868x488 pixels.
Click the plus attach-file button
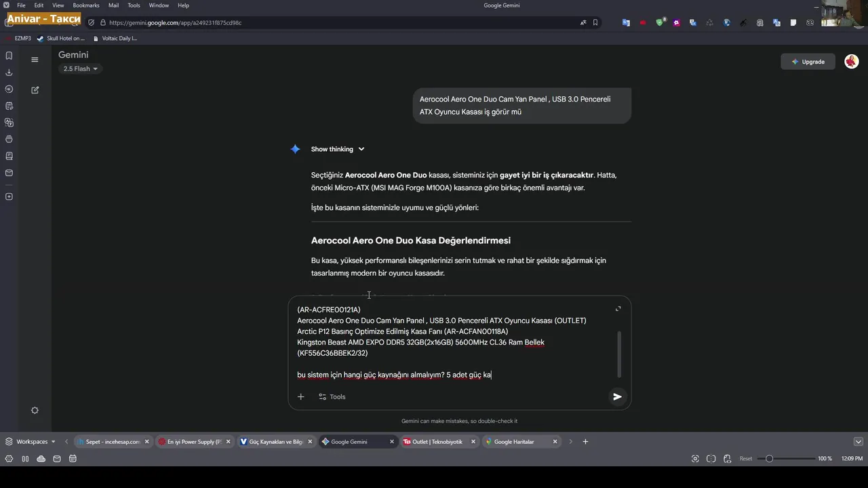click(x=301, y=396)
